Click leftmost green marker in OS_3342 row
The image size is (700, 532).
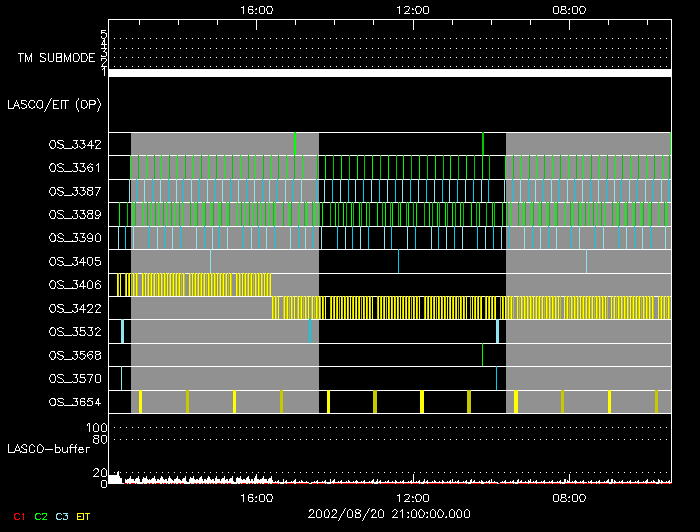pyautogui.click(x=295, y=143)
